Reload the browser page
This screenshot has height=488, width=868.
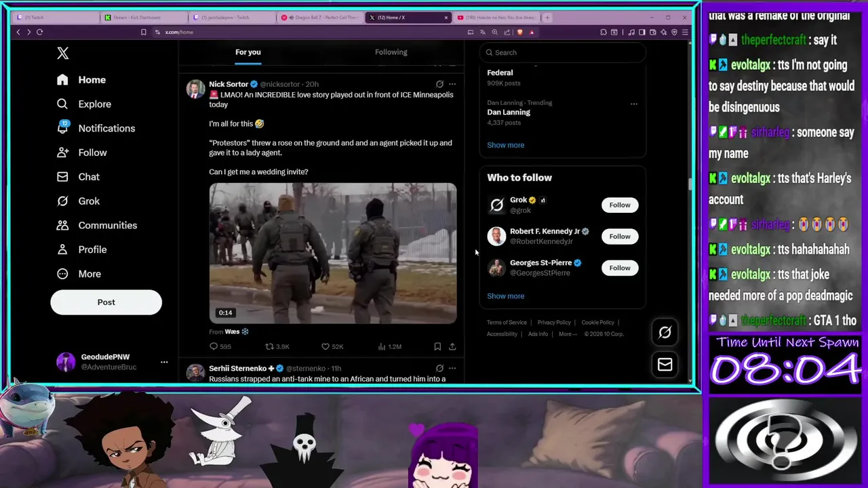pos(39,32)
